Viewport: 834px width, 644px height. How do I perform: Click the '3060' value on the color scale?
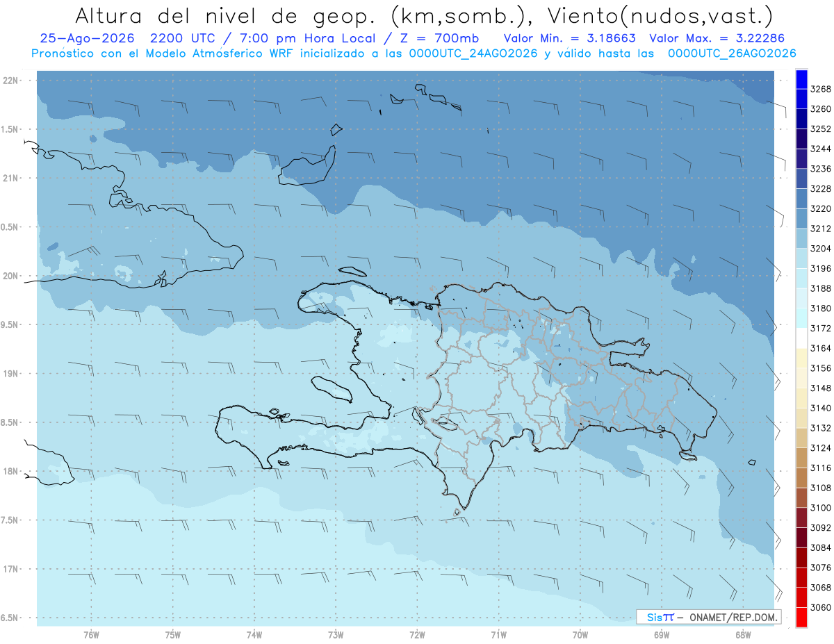tap(821, 607)
